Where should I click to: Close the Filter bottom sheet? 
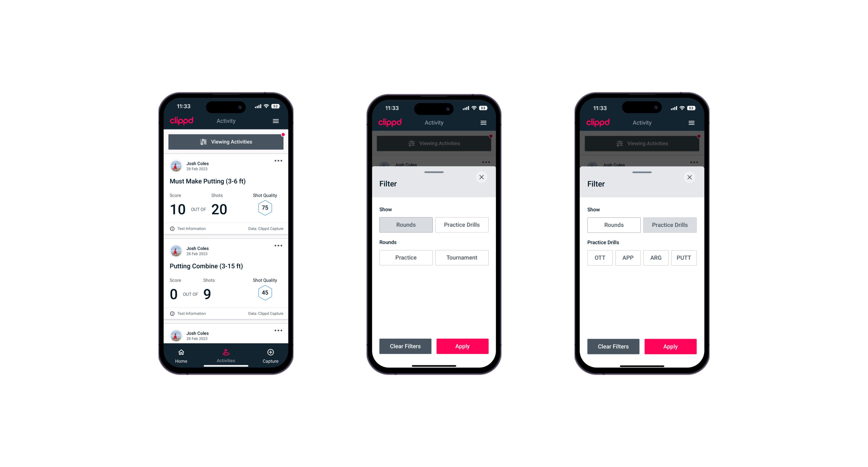[x=483, y=177]
